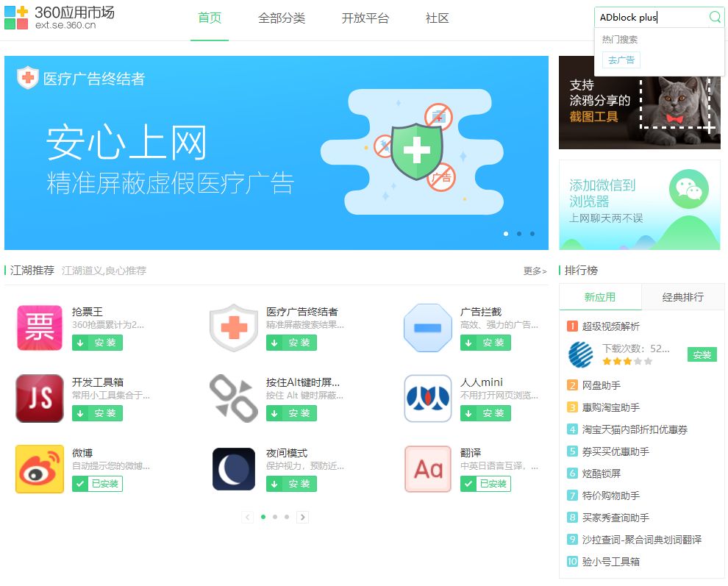Open the 抢票王 app icon

[40, 328]
